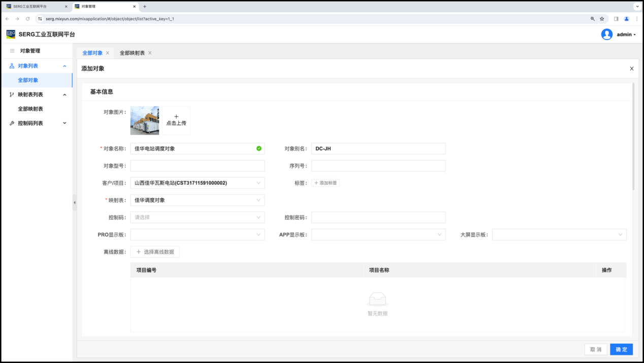Image resolution: width=644 pixels, height=363 pixels.
Task: Click the 添加标签 add tag button
Action: (326, 183)
